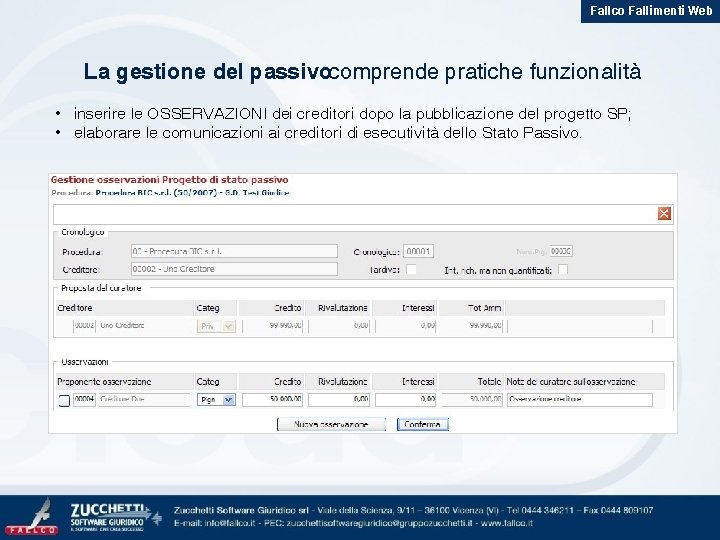Click the Falco eagle logo in the footer

click(x=32, y=517)
